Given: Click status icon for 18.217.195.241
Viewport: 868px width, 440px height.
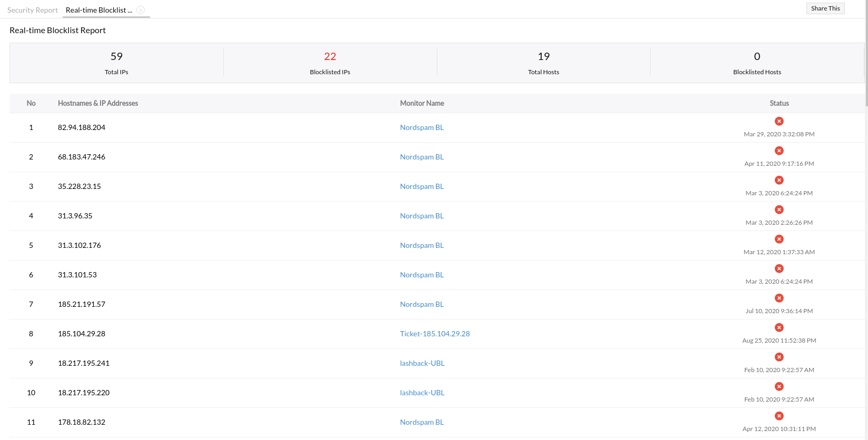Looking at the screenshot, I should point(779,357).
